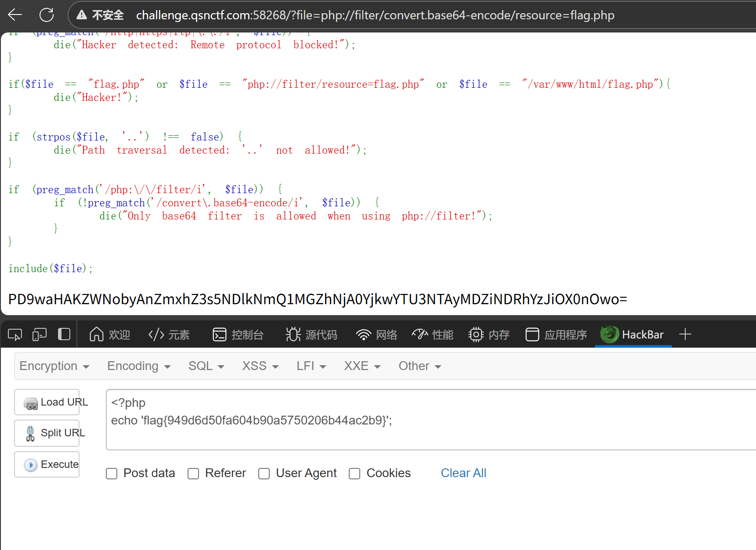Add a new DevTools tab with plus icon
Screen dimensions: 756x550
685,334
